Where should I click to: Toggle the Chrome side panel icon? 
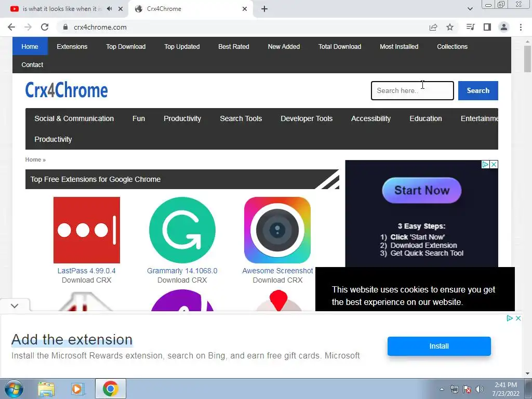487,27
